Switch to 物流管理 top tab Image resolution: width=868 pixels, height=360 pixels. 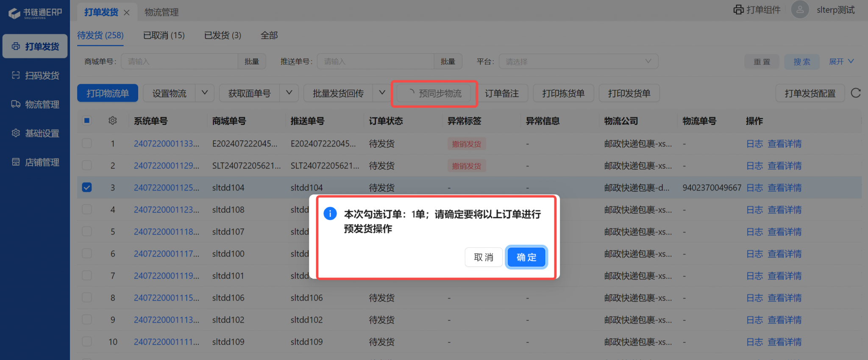tap(161, 12)
